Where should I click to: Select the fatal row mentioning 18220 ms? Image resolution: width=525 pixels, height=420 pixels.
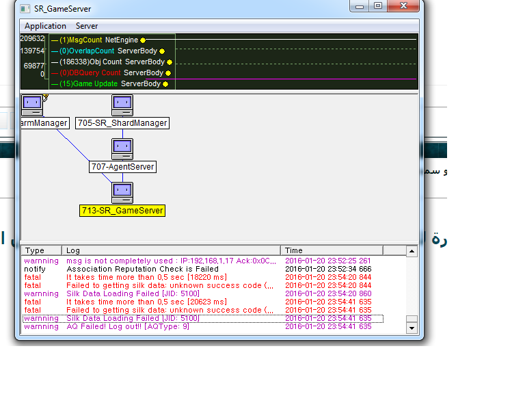click(202, 277)
